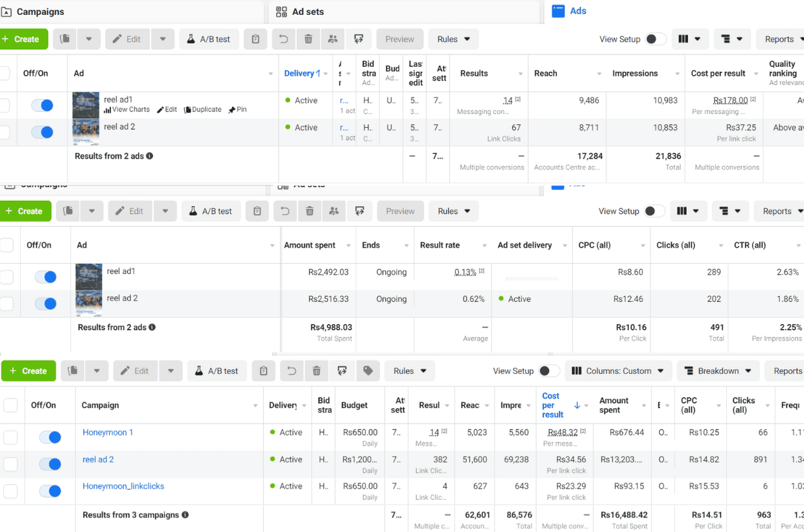Viewport: 804px width, 532px height.
Task: Click A/B test button in the bottom Campaign toolbar
Action: [217, 371]
